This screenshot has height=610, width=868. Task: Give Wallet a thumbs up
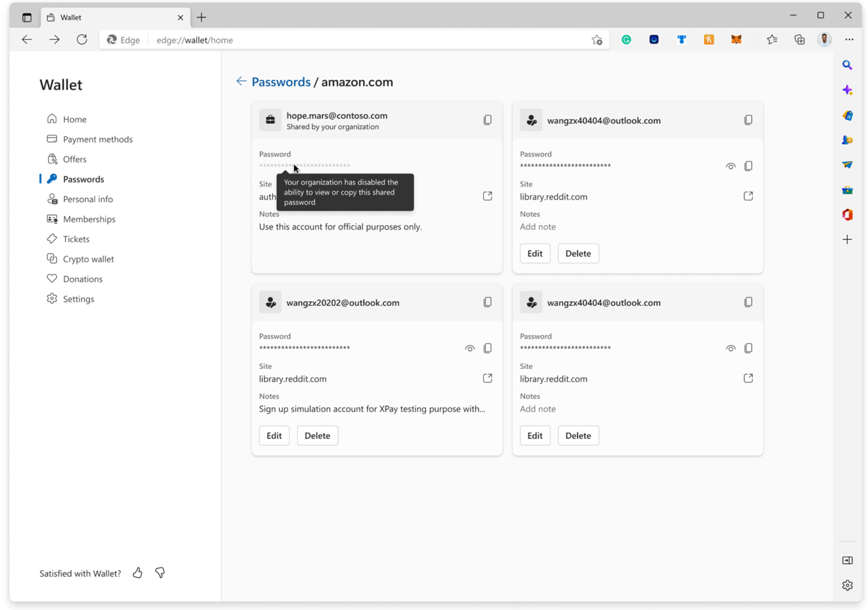[x=137, y=573]
